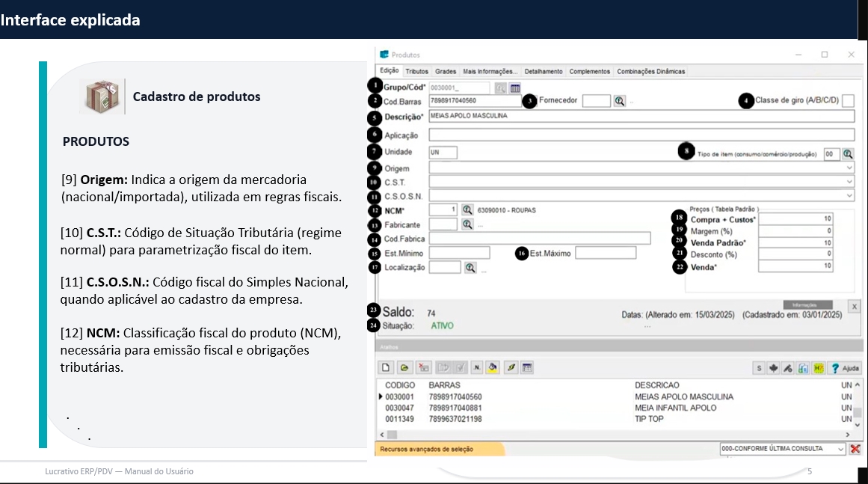The image size is (868, 484).
Task: Expand the C.S.O.S.N. combo box
Action: click(x=849, y=196)
